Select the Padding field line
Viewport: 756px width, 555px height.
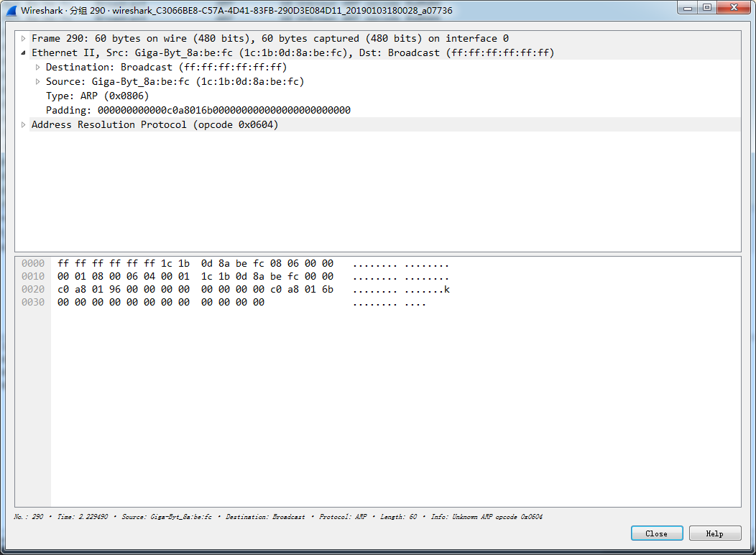pos(198,111)
